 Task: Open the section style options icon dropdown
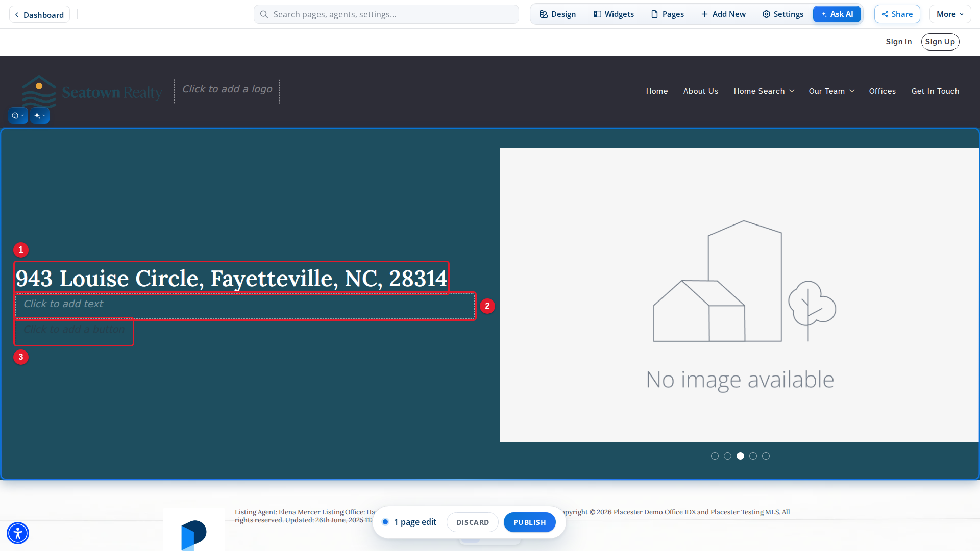18,116
